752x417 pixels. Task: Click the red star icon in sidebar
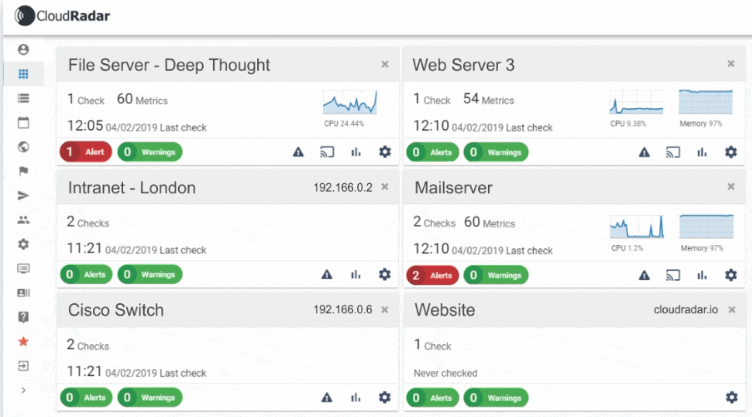click(x=23, y=342)
